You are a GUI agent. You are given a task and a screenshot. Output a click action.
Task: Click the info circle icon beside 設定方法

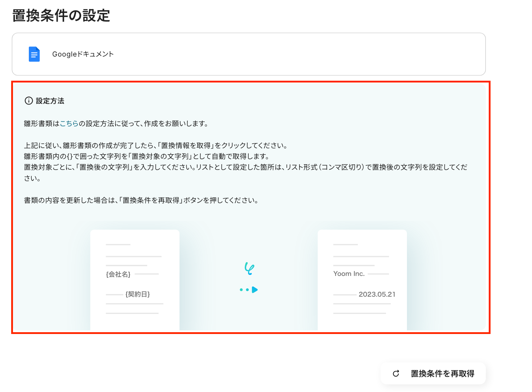pyautogui.click(x=28, y=101)
